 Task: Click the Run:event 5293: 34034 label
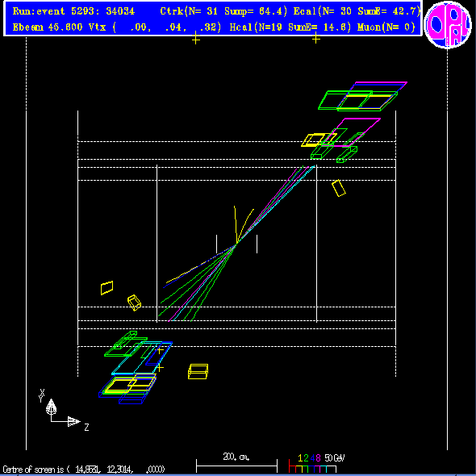point(73,11)
